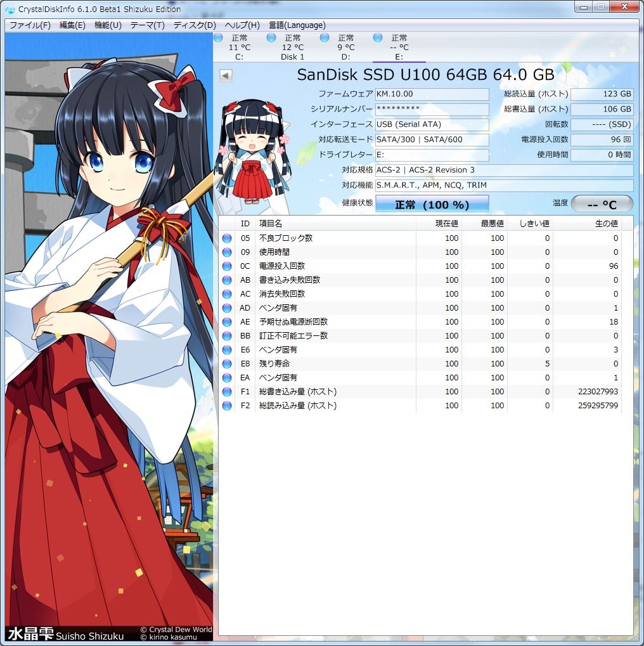Click the chibi Shizuku character image

pyautogui.click(x=252, y=153)
